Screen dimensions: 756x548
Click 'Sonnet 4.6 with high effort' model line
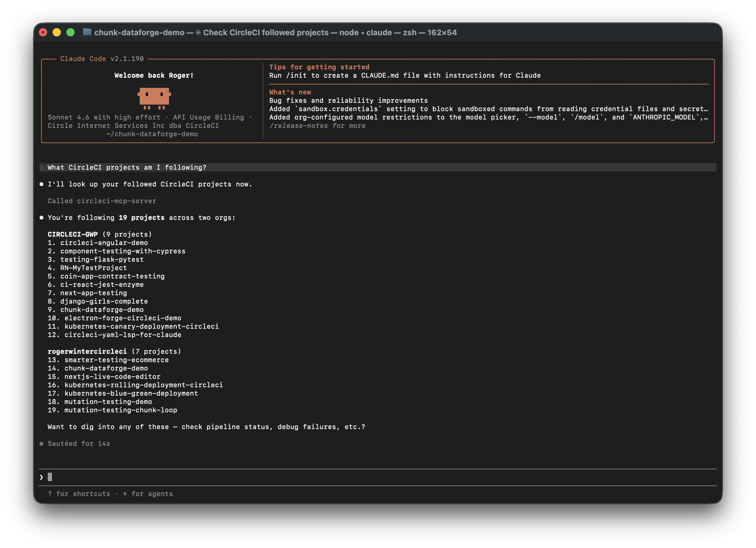click(104, 117)
